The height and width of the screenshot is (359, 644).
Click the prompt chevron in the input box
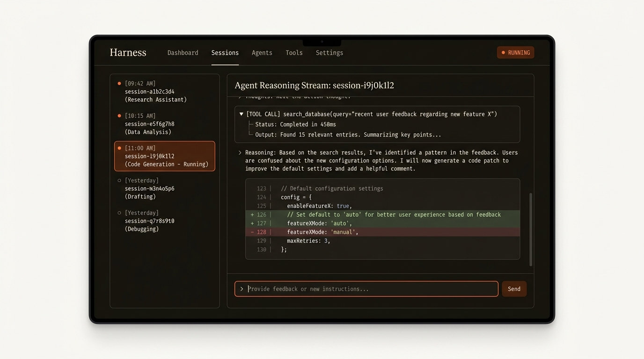(242, 289)
